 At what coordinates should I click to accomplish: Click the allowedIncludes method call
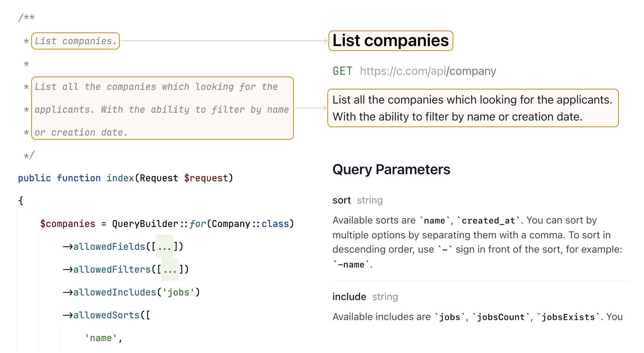click(x=115, y=292)
